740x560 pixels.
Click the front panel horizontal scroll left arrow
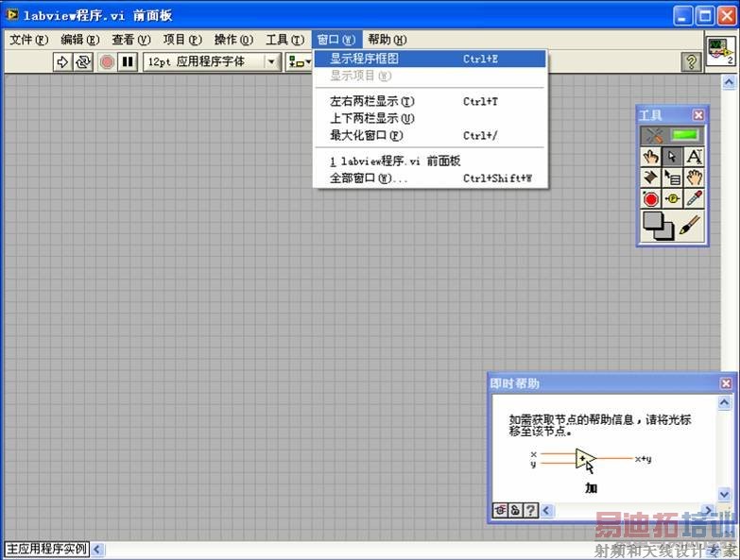[96, 550]
